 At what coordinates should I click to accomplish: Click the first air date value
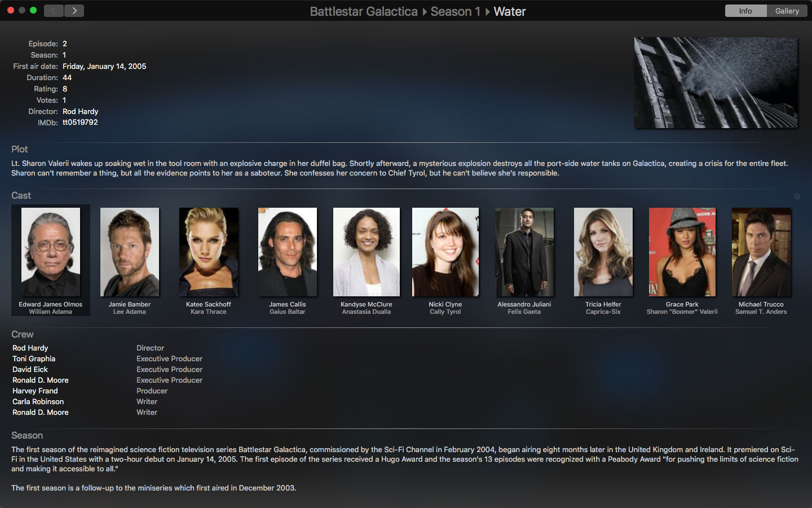point(104,66)
